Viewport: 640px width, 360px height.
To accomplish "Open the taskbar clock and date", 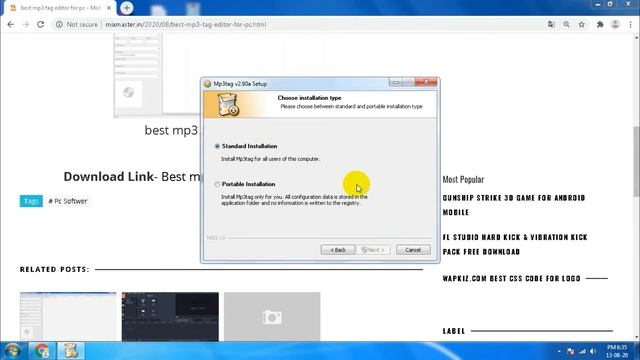I will coord(617,351).
